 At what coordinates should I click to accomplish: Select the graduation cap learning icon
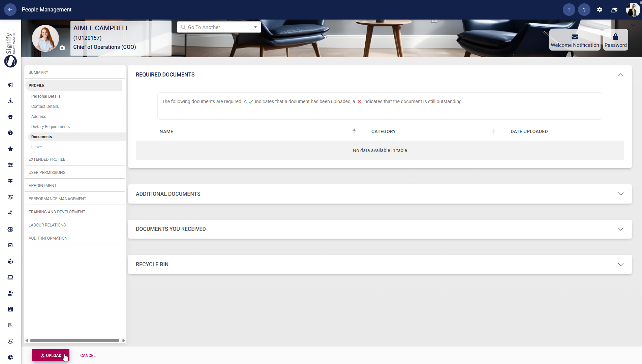10,117
